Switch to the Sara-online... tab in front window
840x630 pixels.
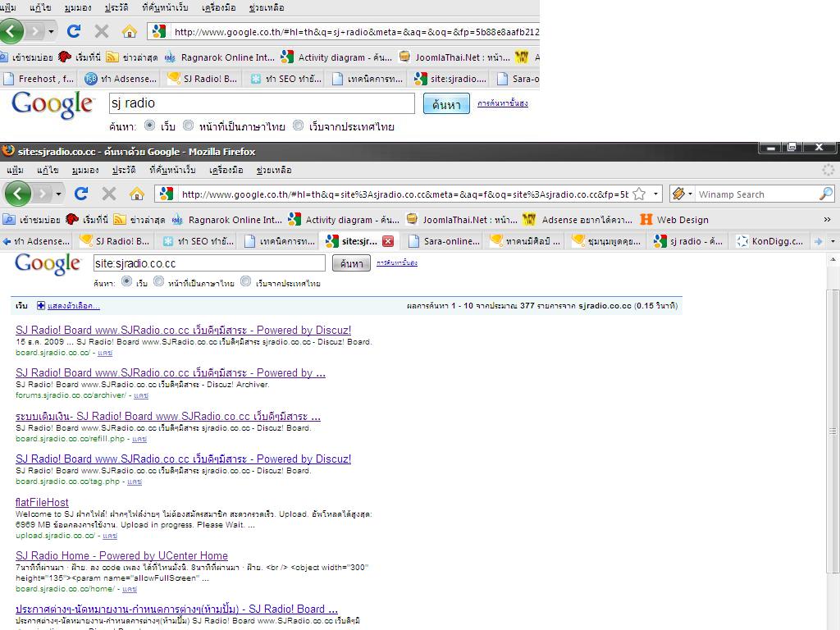point(444,241)
